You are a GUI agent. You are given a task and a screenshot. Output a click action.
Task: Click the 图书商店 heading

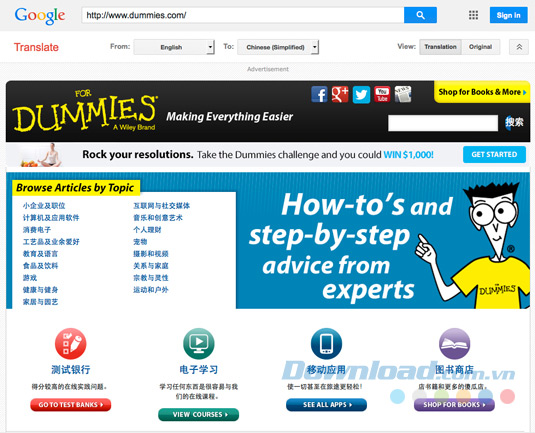pos(454,370)
